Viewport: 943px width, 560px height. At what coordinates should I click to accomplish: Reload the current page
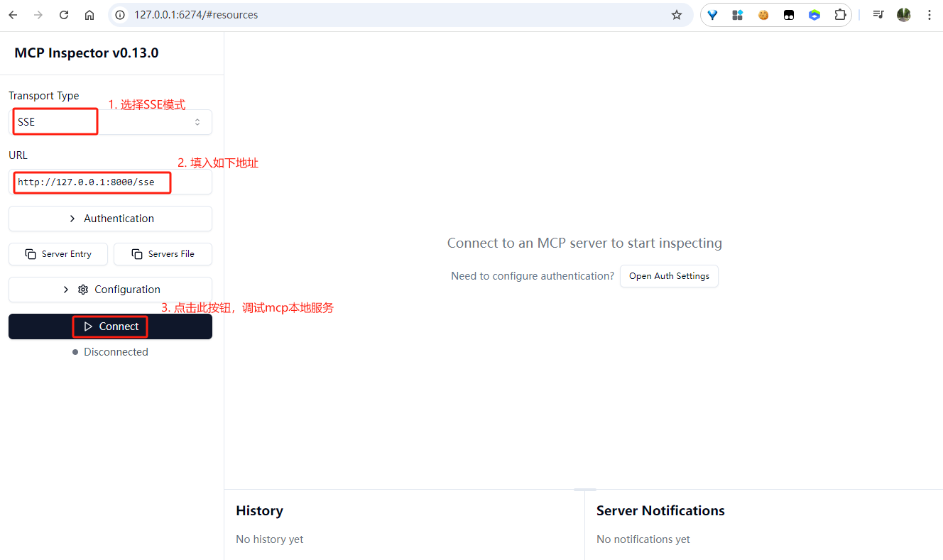pyautogui.click(x=64, y=15)
